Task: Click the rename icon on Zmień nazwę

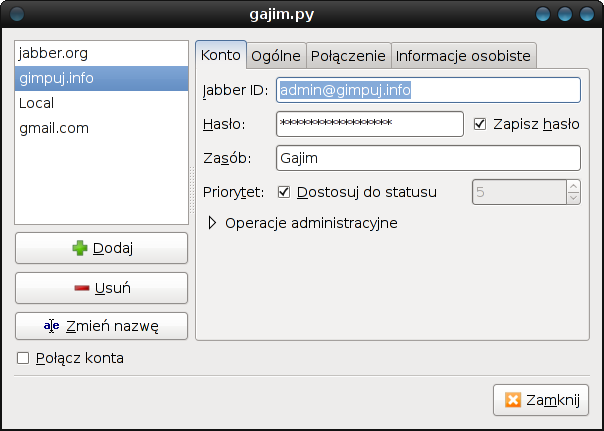Action: (52, 326)
